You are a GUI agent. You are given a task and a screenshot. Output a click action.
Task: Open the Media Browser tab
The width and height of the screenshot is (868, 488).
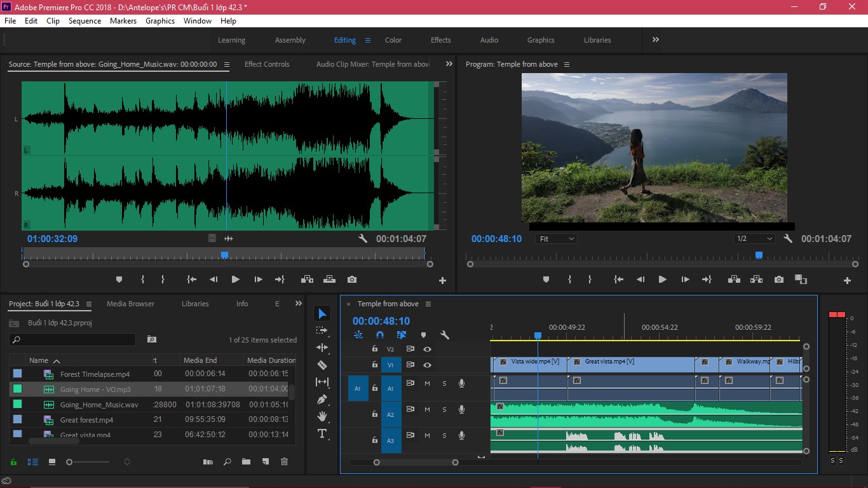[130, 304]
